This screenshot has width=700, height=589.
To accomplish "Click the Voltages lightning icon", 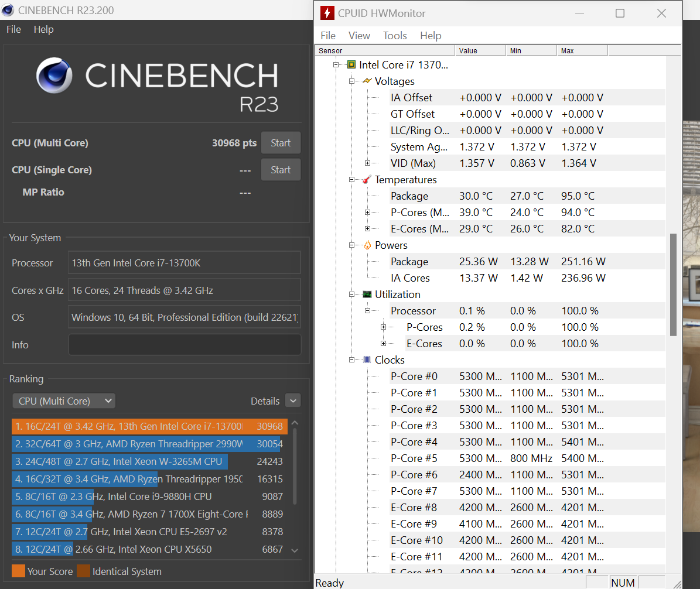I will click(x=367, y=81).
